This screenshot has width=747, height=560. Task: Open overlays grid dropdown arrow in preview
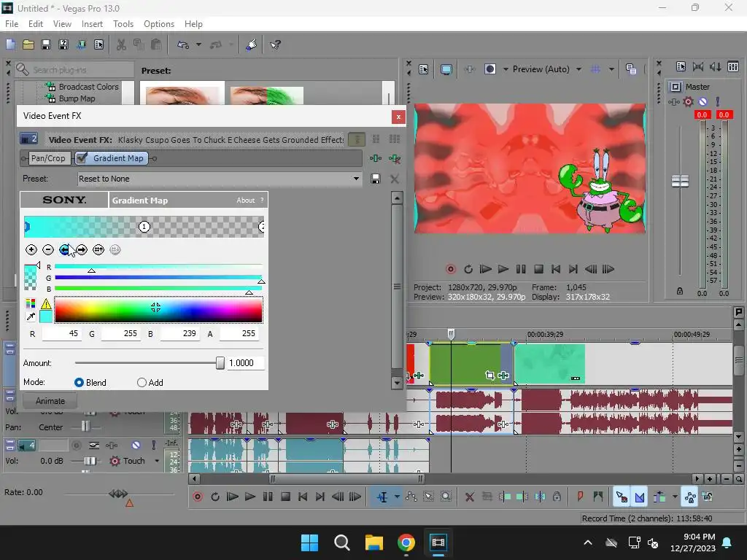coord(612,69)
